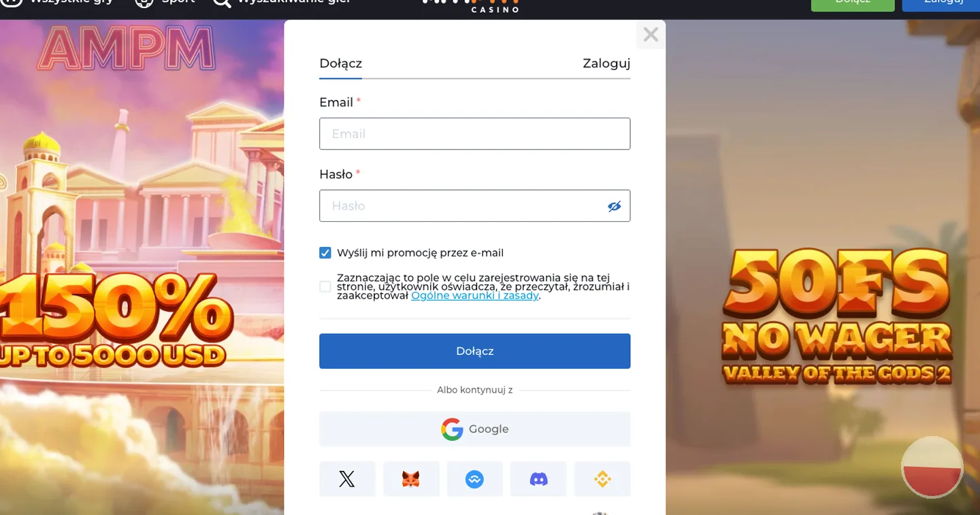Screen dimensions: 980x515
Task: Toggle password visibility eye icon
Action: pos(615,206)
